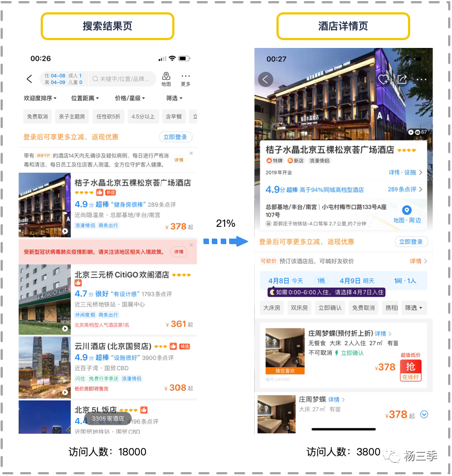Open 详情 link beside 庄周梦蝶(预付折上折)

tap(383, 334)
